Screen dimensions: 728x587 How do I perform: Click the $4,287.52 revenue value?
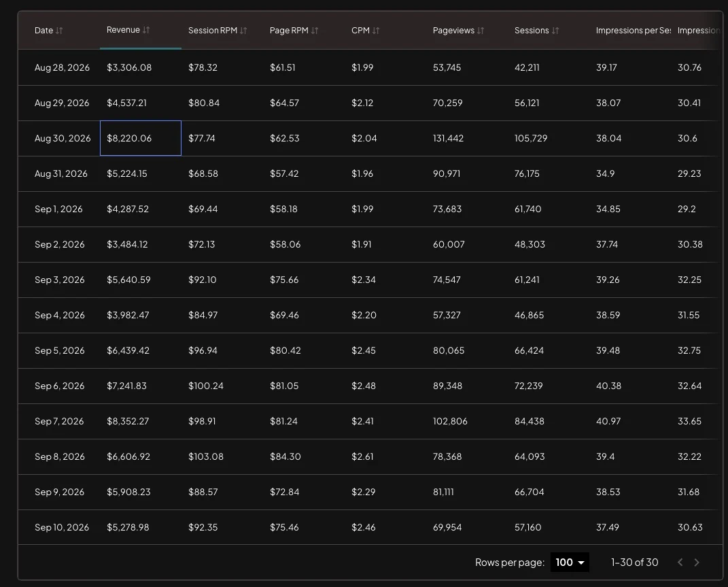pyautogui.click(x=128, y=209)
